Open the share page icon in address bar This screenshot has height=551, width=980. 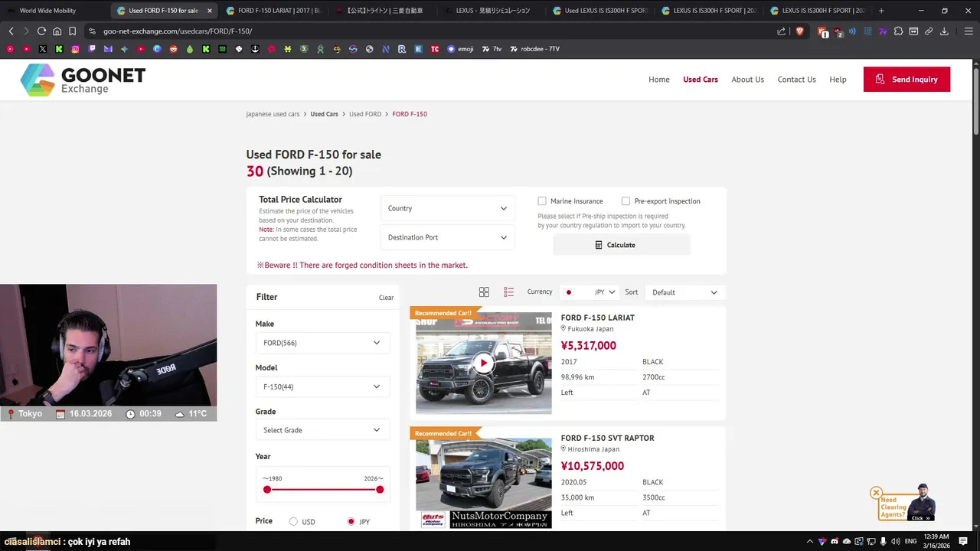(781, 31)
